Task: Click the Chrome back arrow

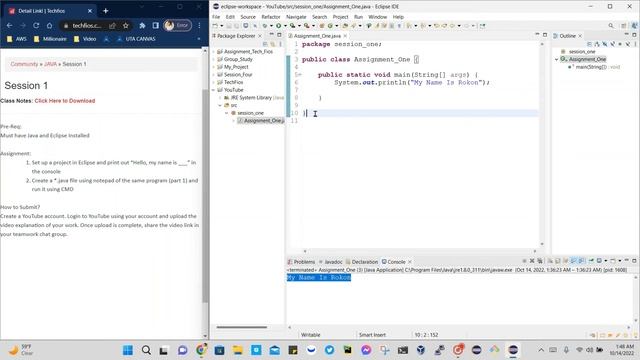Action: tap(9, 25)
